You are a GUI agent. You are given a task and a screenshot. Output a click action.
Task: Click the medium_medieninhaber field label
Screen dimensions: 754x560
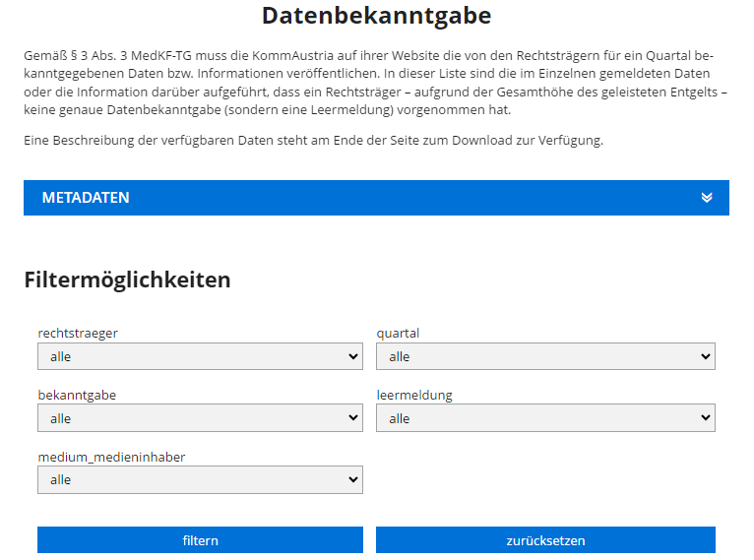coord(111,457)
